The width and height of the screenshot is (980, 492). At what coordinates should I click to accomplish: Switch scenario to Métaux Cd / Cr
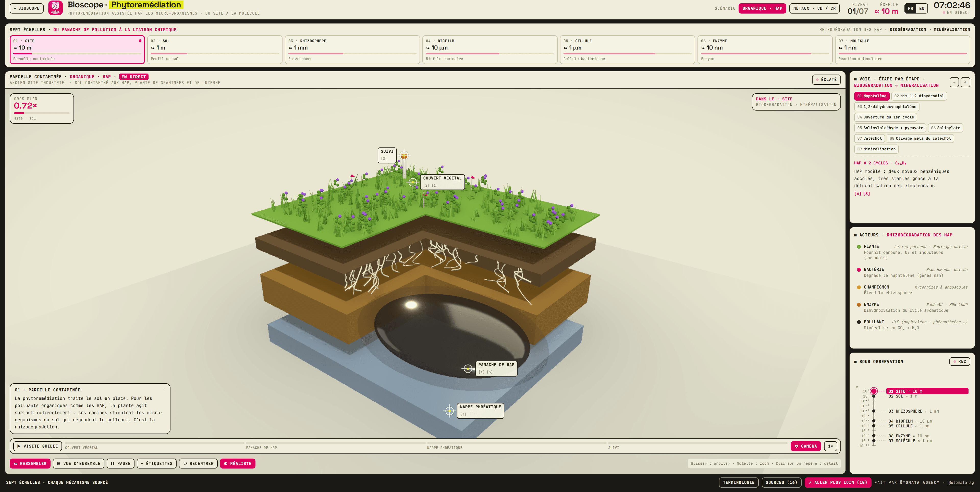tap(814, 8)
